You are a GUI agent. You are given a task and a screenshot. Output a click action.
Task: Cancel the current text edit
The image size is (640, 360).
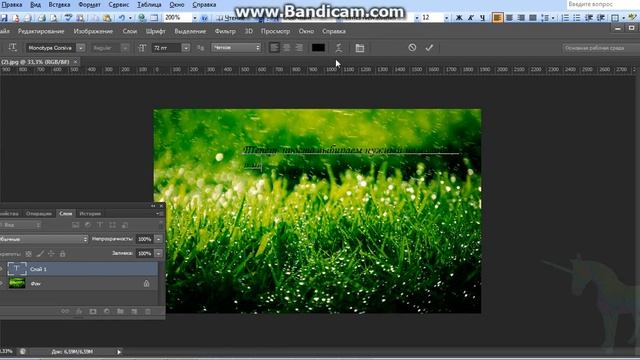[412, 48]
